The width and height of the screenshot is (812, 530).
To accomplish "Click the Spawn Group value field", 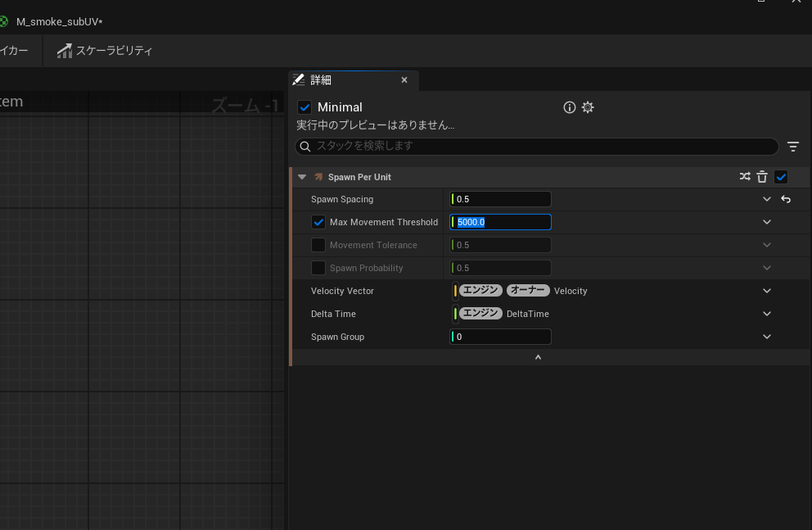I will [x=500, y=337].
